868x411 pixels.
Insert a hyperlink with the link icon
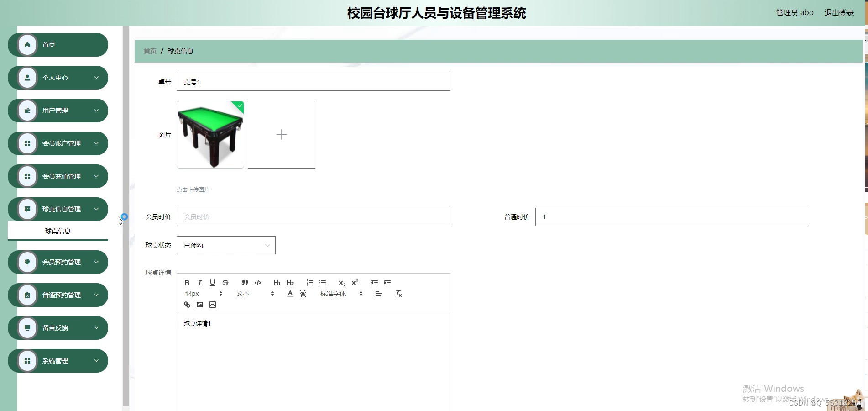[187, 304]
